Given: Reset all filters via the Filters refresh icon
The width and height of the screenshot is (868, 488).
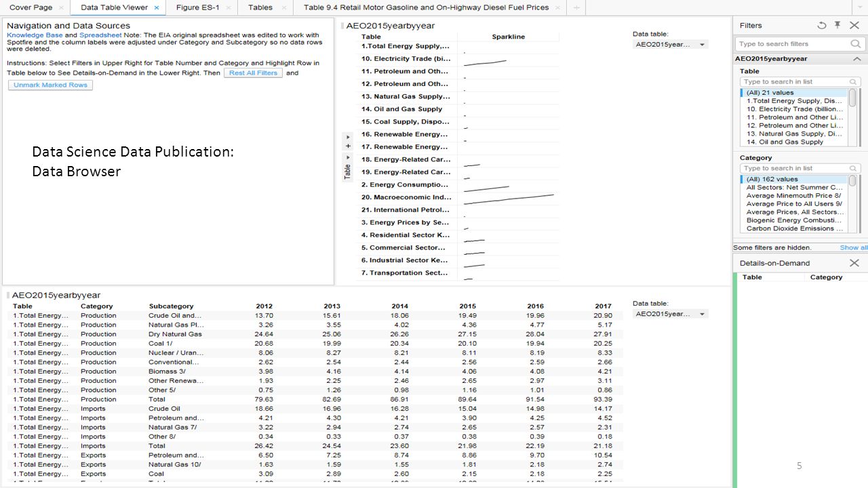Looking at the screenshot, I should click(822, 25).
